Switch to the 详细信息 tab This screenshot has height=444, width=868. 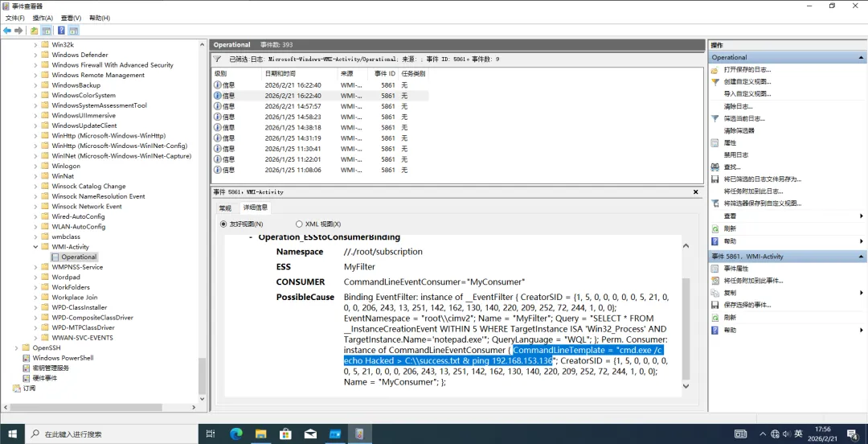click(x=255, y=208)
